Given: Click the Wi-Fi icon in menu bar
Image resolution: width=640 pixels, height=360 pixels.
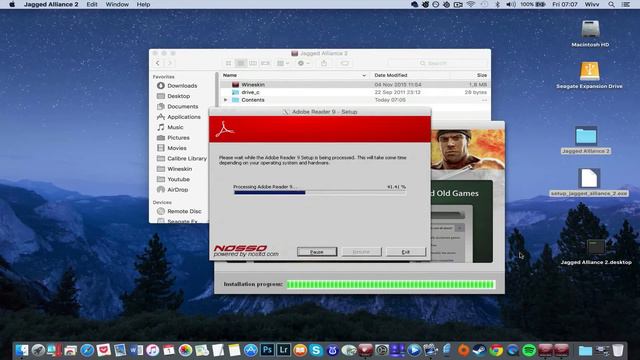Looking at the screenshot, I should tap(471, 4).
